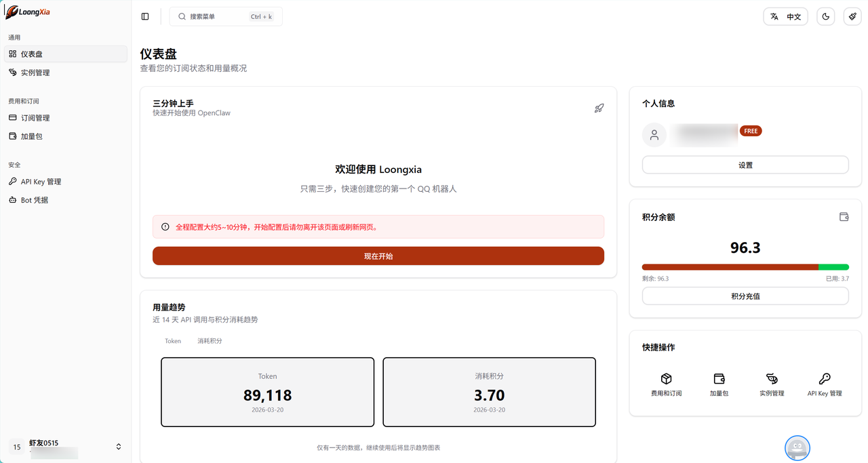Click the 实例管理 sidebar icon
868x463 pixels.
(13, 73)
